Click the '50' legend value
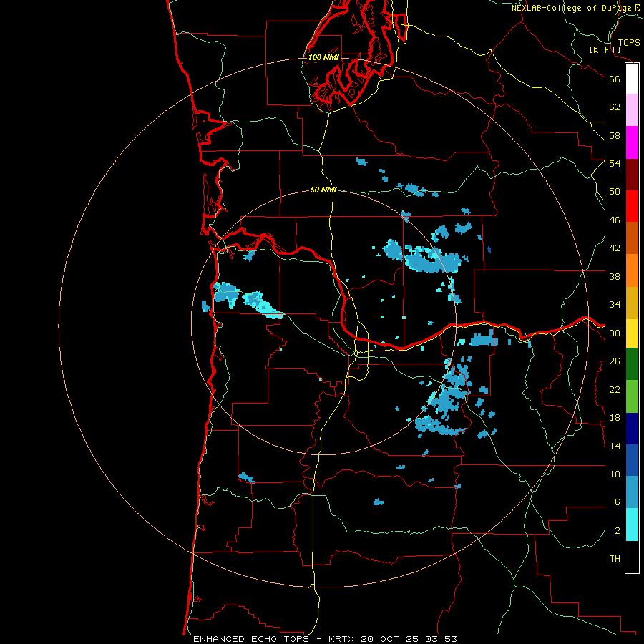The image size is (644, 644). coord(615,192)
